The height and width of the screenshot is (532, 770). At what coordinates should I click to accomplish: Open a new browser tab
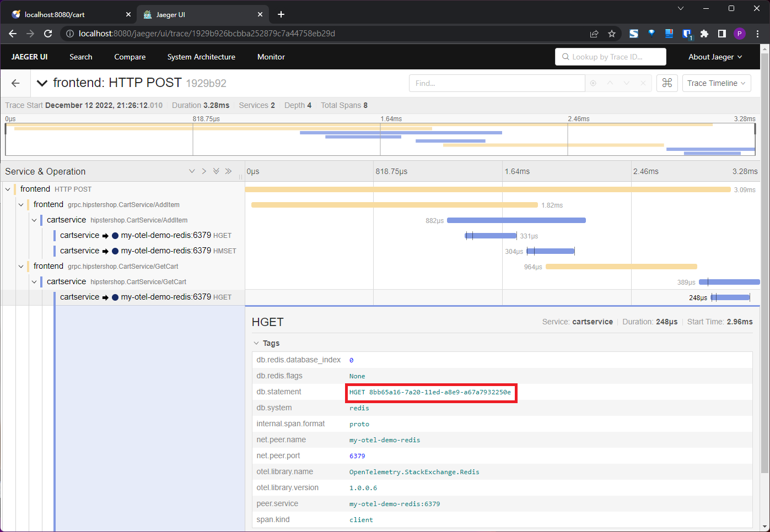tap(281, 14)
